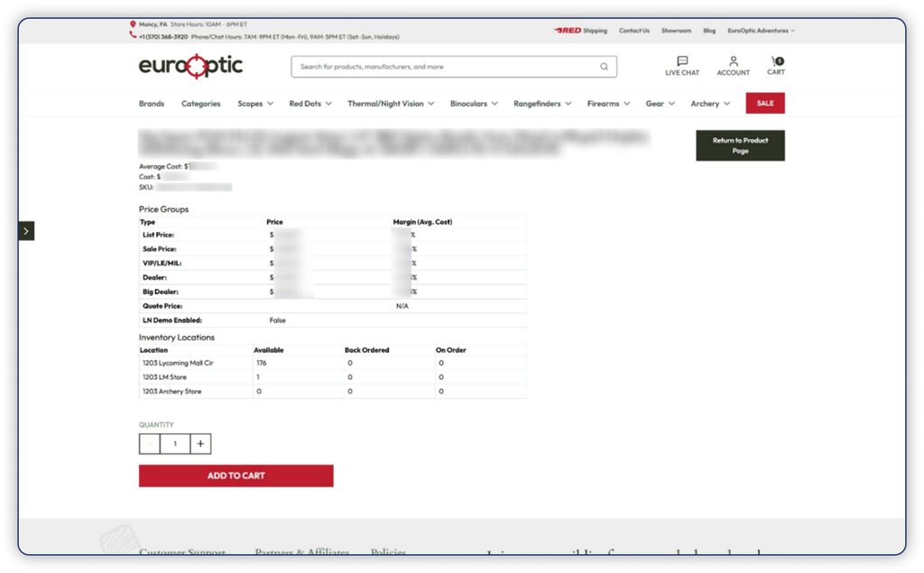Click the SALE button
924x573 pixels.
click(x=765, y=103)
